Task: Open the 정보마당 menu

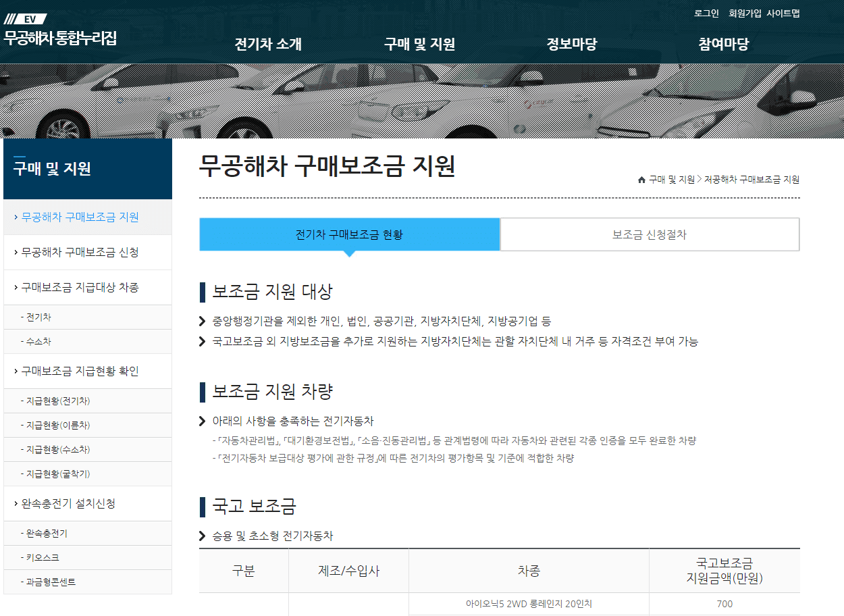Action: coord(571,43)
